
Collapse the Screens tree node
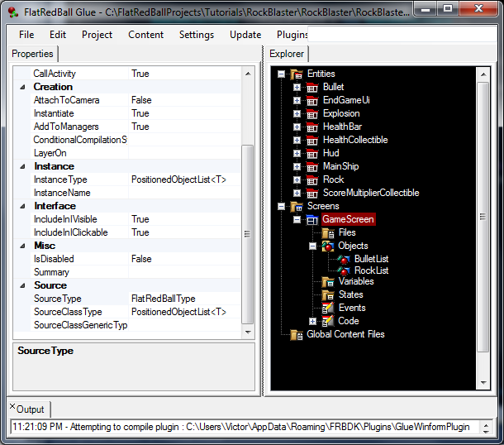[281, 207]
